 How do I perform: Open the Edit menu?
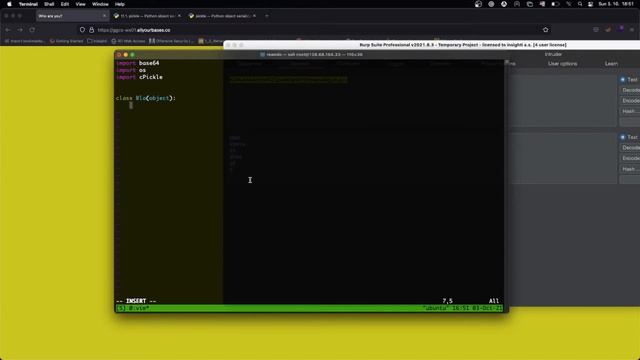(x=65, y=4)
